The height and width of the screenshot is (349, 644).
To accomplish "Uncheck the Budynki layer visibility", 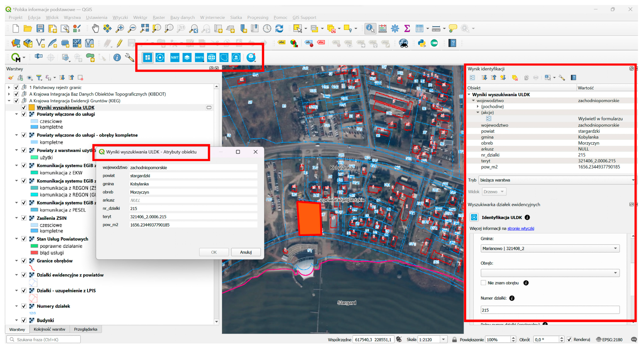I will point(24,320).
